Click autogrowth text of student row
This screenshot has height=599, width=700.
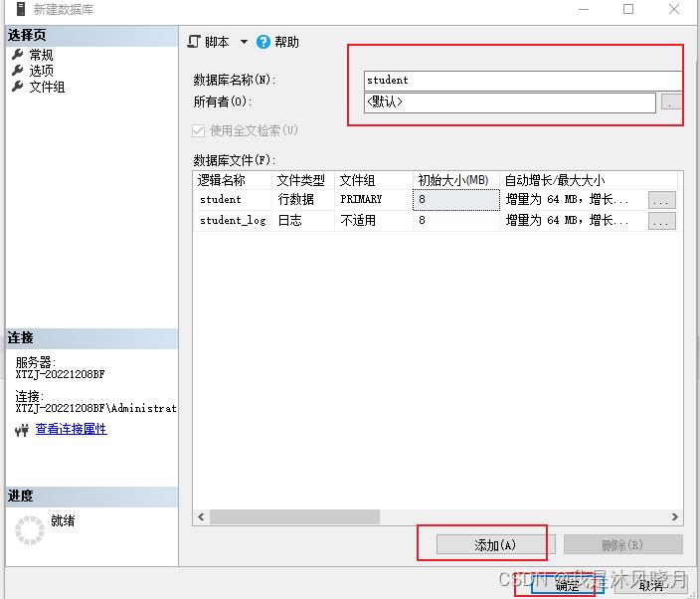567,200
